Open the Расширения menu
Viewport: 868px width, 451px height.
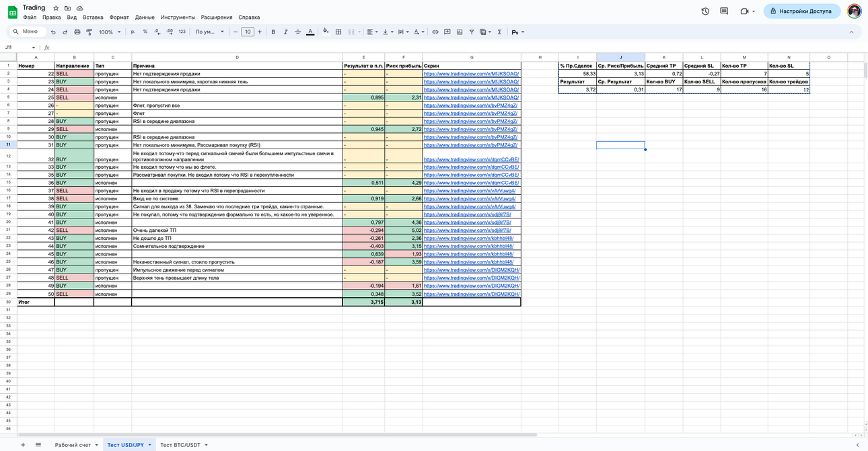point(217,17)
